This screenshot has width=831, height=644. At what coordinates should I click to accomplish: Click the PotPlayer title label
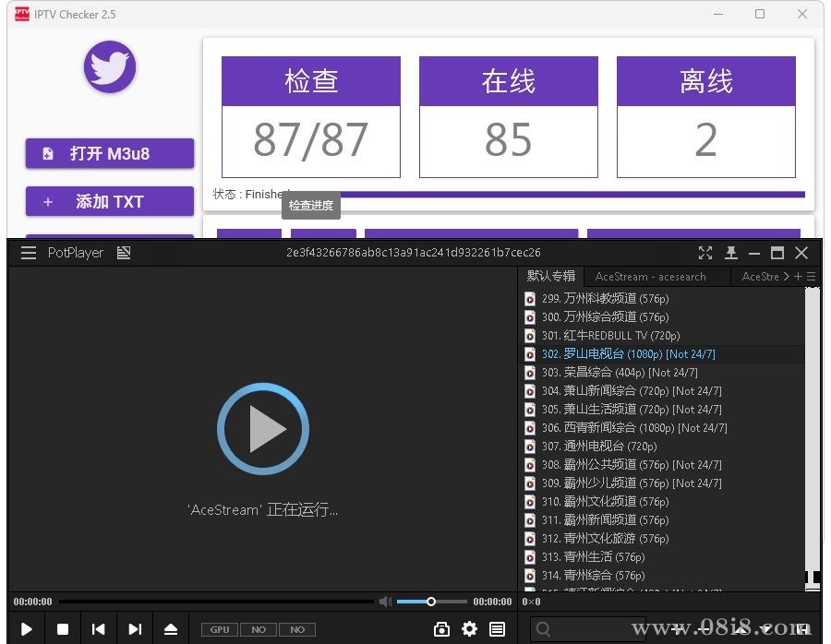[x=76, y=253]
